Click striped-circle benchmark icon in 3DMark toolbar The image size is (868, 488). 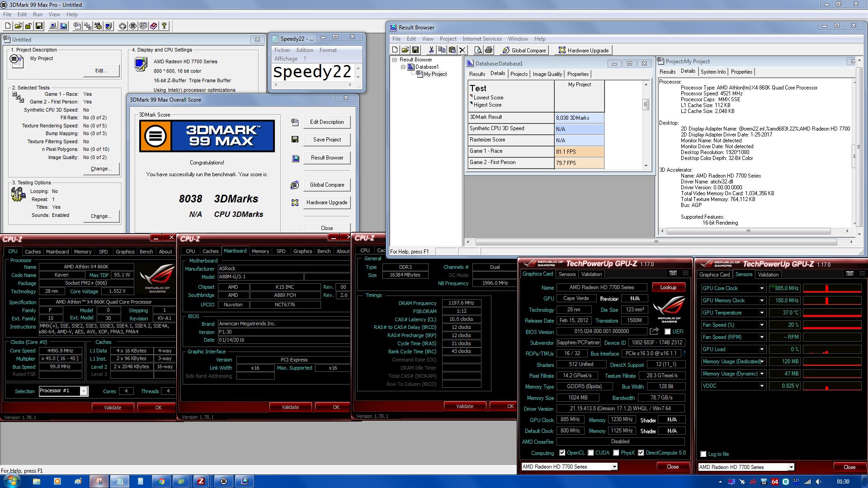(x=133, y=26)
